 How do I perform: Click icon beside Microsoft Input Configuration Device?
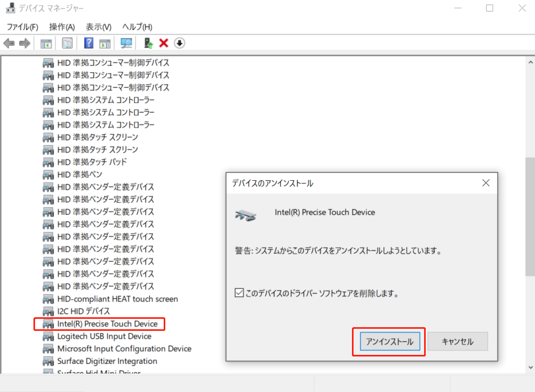click(x=48, y=349)
